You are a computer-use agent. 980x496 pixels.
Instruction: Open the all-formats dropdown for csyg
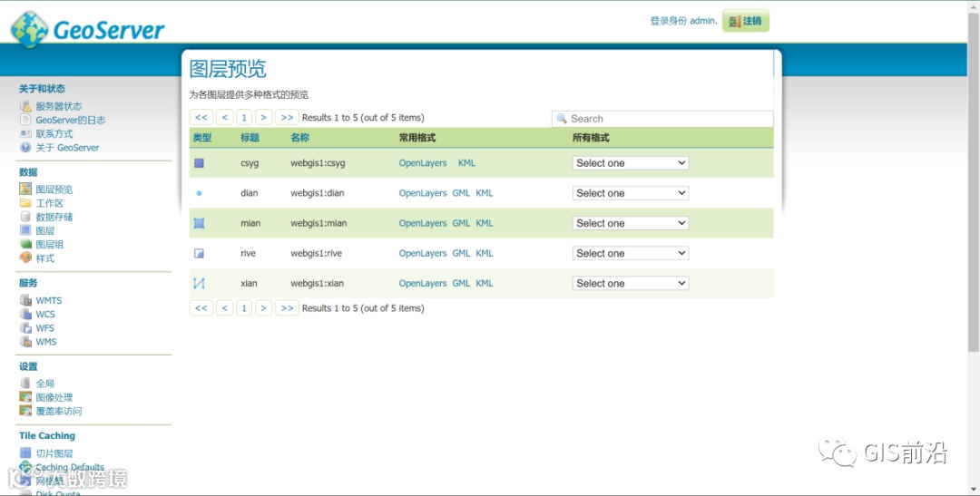(631, 163)
